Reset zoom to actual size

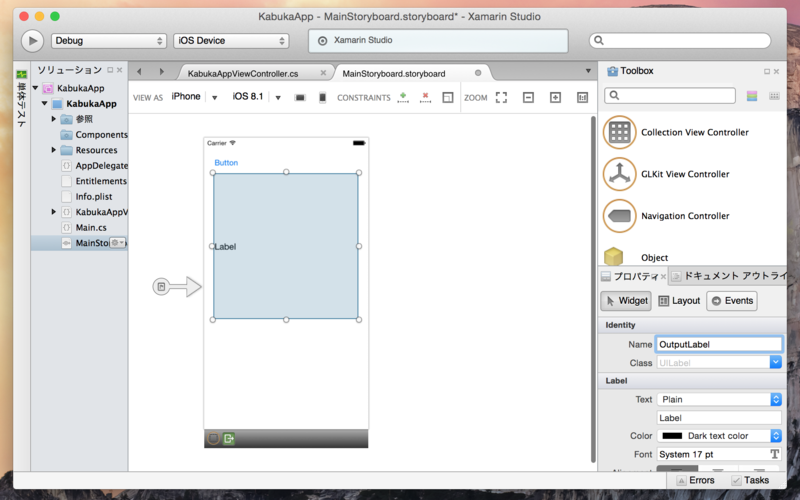(x=582, y=97)
